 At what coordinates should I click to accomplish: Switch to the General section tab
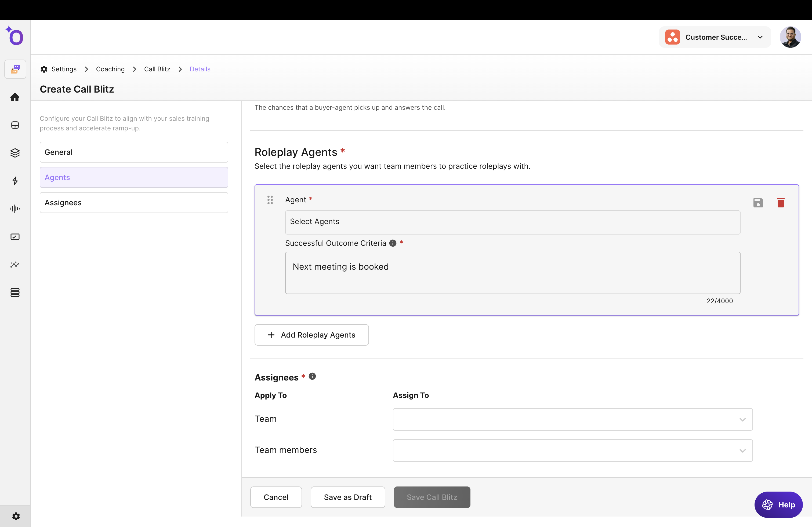134,152
